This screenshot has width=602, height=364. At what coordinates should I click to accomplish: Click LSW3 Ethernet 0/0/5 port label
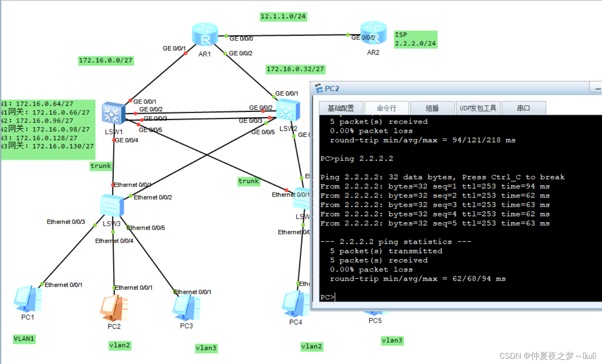coord(146,227)
